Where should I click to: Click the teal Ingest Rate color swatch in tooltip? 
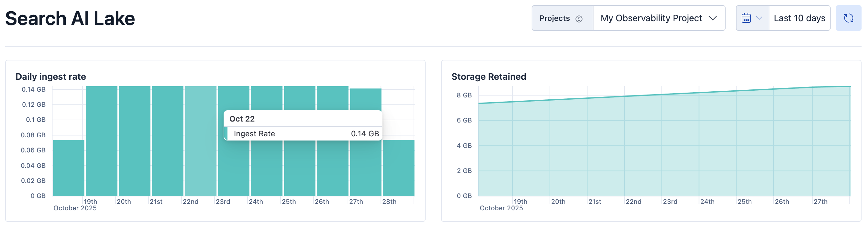pyautogui.click(x=226, y=133)
